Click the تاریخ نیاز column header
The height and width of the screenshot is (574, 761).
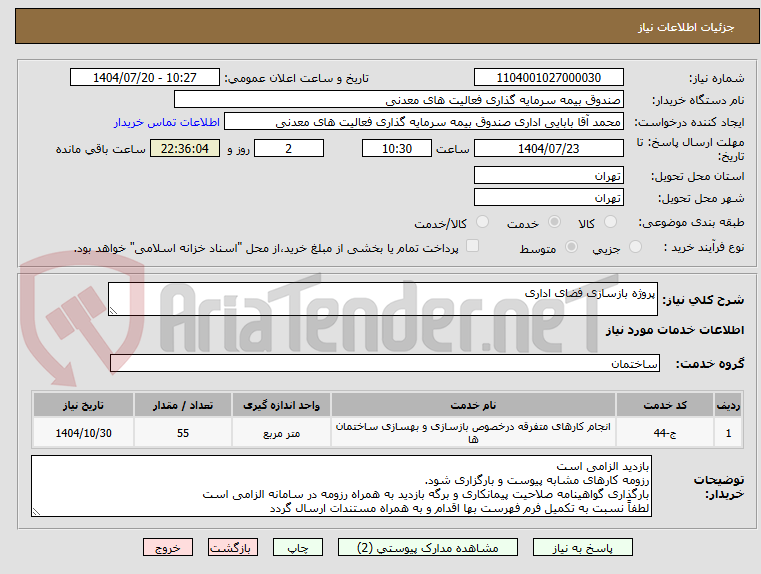pyautogui.click(x=83, y=405)
